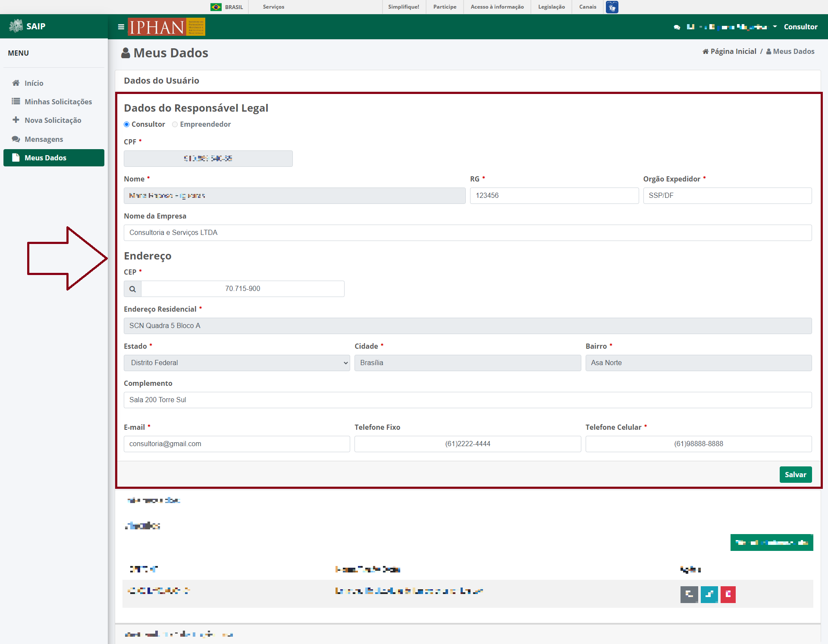This screenshot has width=828, height=644.
Task: Click the green button above the table
Action: pos(772,543)
